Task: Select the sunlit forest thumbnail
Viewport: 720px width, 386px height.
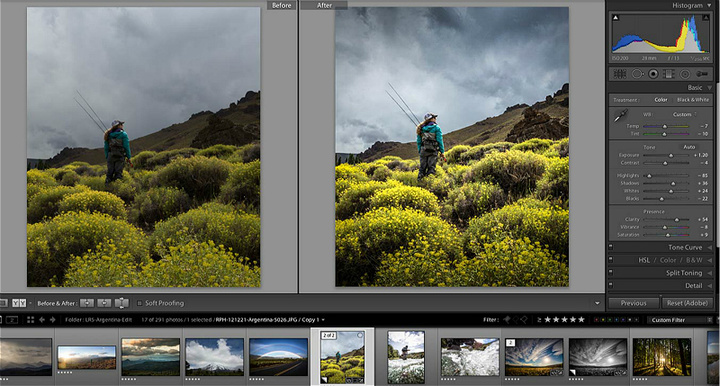Action: 661,357
